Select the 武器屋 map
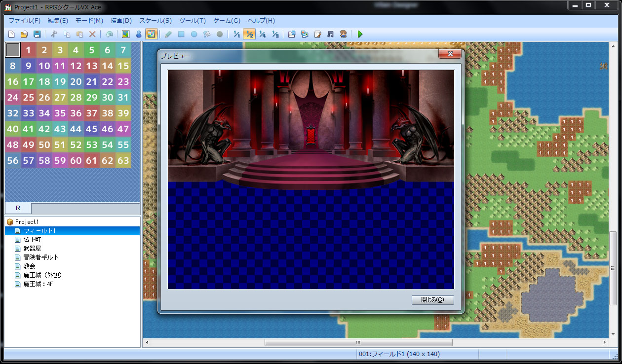622x364 pixels. point(33,249)
